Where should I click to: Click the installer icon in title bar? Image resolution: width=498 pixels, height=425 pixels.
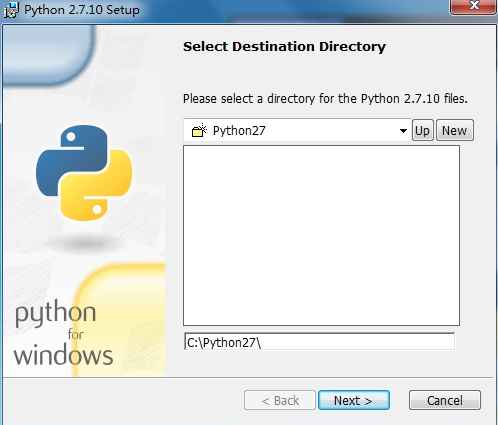coord(10,9)
